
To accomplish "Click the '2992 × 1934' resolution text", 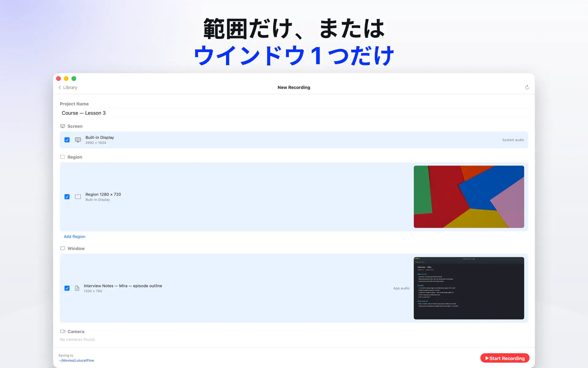I will pyautogui.click(x=96, y=143).
